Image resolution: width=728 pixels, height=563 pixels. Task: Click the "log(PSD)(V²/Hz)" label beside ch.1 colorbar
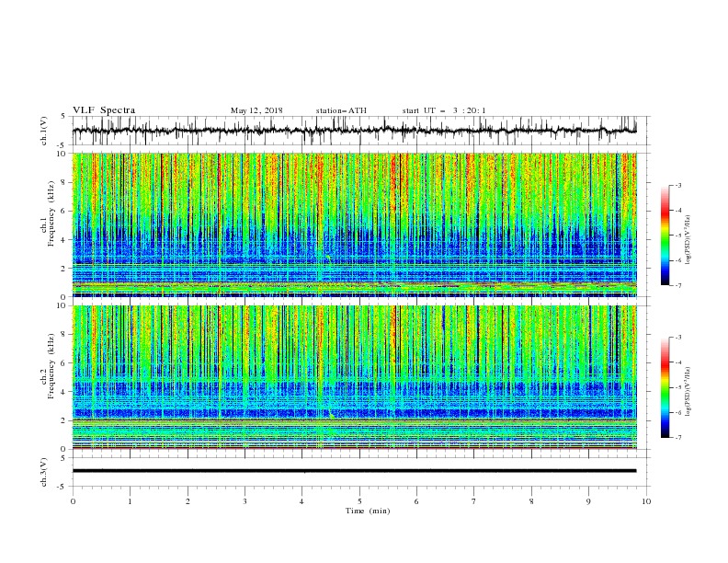(688, 240)
